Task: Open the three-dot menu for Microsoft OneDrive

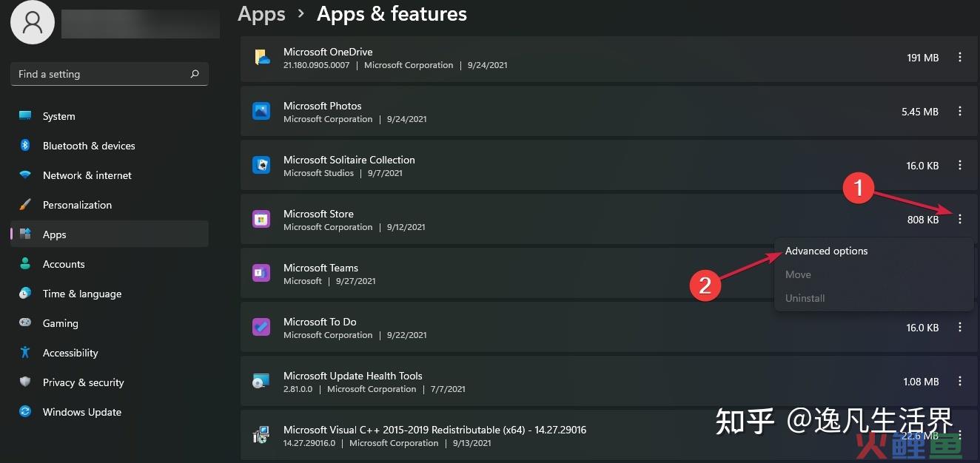Action: click(x=960, y=57)
